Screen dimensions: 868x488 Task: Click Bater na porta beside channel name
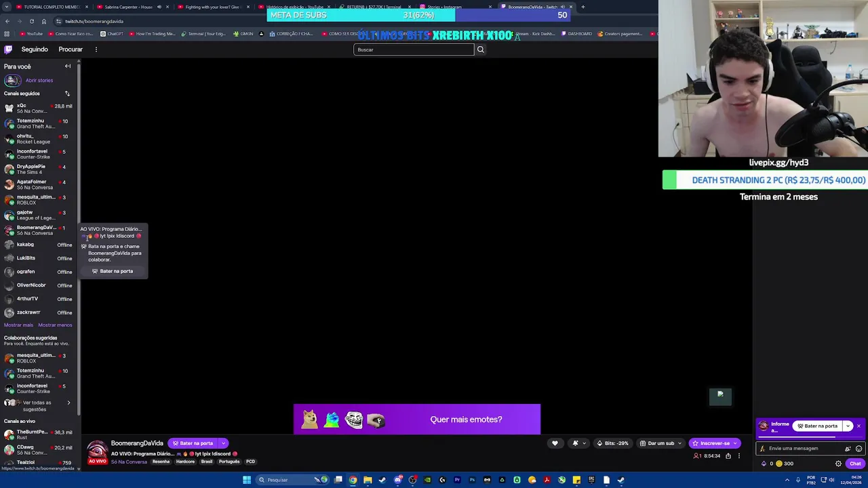tap(193, 443)
